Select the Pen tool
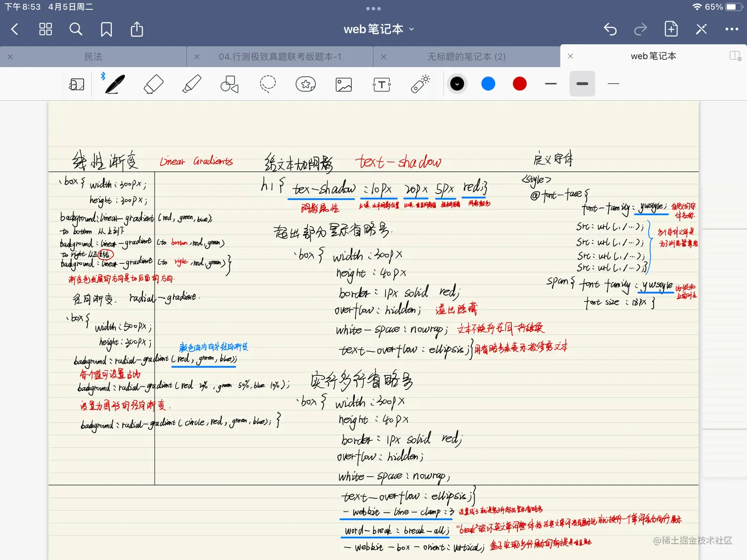Viewport: 747px width, 560px height. coord(115,84)
